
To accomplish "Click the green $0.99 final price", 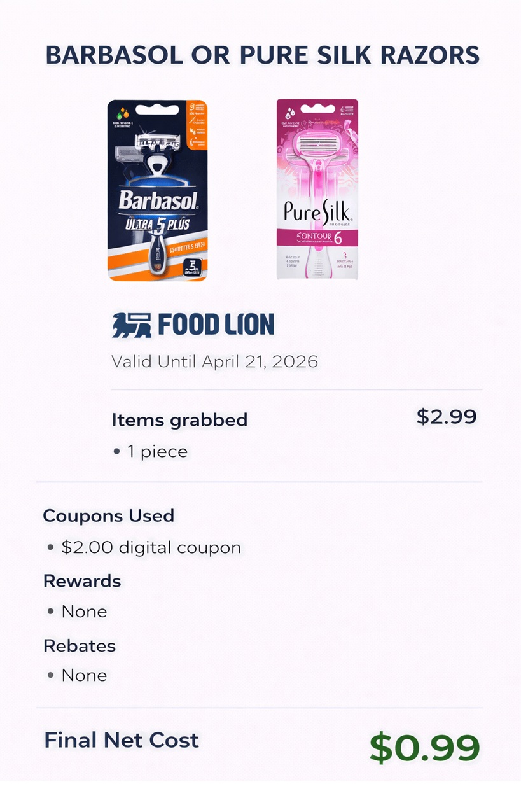I will point(424,748).
